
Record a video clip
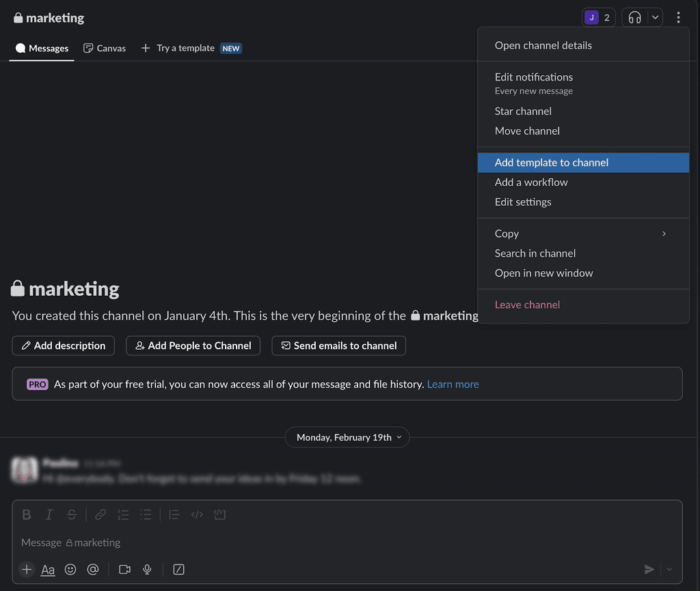[124, 569]
